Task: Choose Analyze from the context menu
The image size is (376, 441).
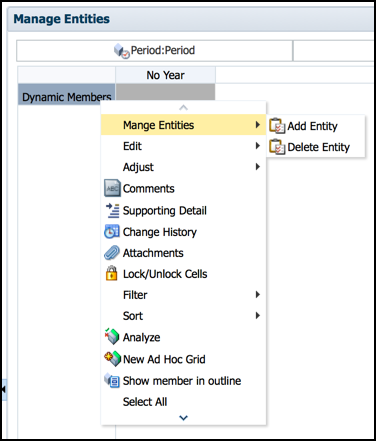Action: [x=183, y=337]
